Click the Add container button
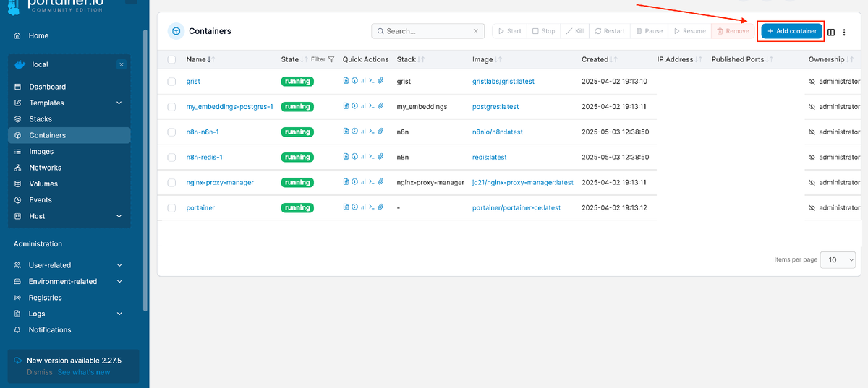This screenshot has width=868, height=388. pyautogui.click(x=791, y=31)
